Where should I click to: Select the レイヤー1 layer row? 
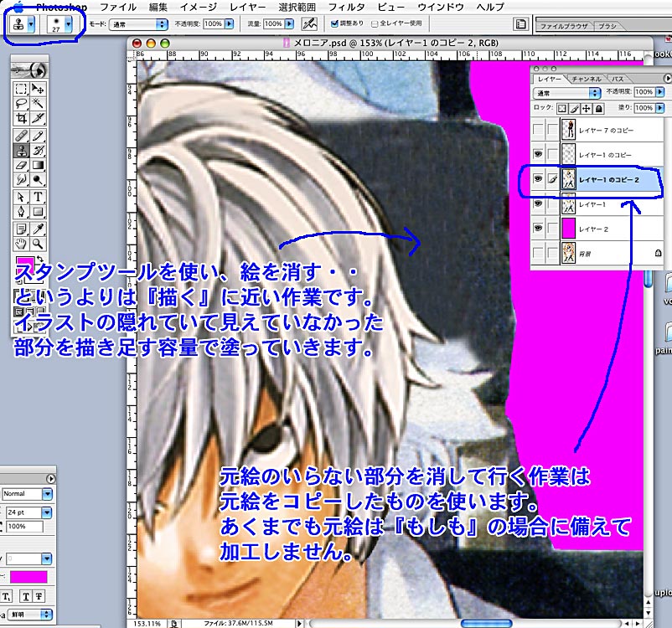pos(597,204)
